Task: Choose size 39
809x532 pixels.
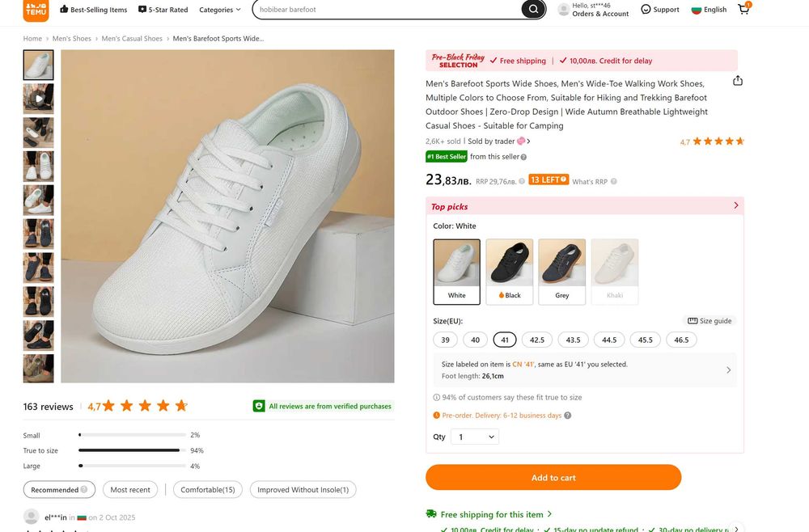Action: point(445,340)
